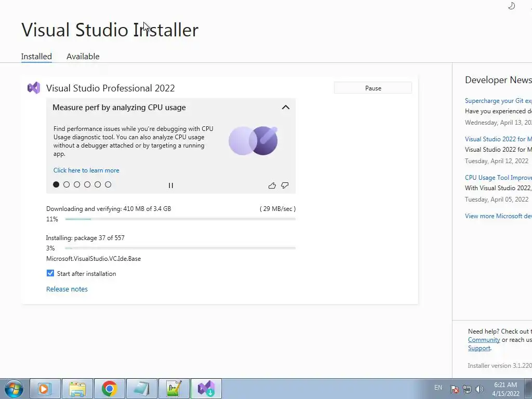Toggle the dark theme moon icon
532x399 pixels.
[511, 6]
